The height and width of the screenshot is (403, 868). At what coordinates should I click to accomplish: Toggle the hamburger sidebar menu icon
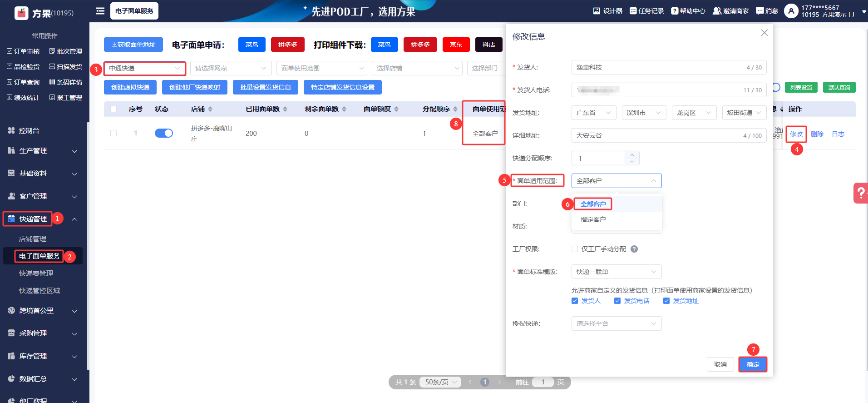point(100,11)
